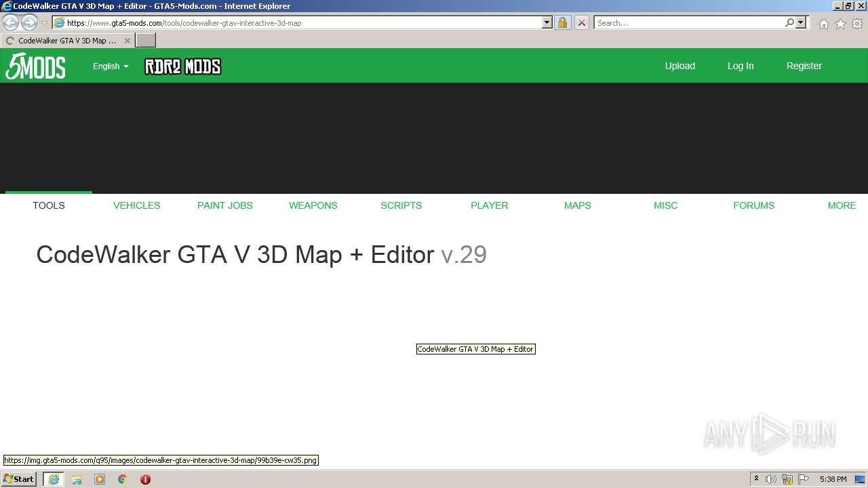The image size is (868, 488).
Task: Open the TOOLS category tab
Action: click(49, 205)
